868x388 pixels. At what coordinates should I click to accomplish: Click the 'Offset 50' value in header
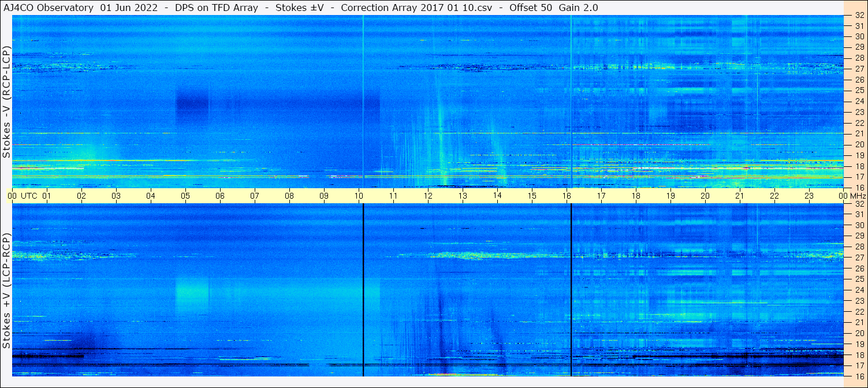click(x=531, y=8)
